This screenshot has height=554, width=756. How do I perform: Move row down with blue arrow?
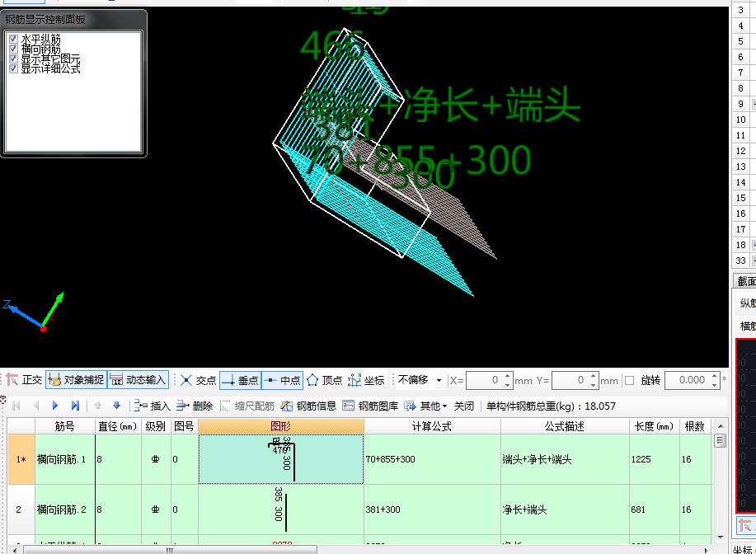[117, 406]
